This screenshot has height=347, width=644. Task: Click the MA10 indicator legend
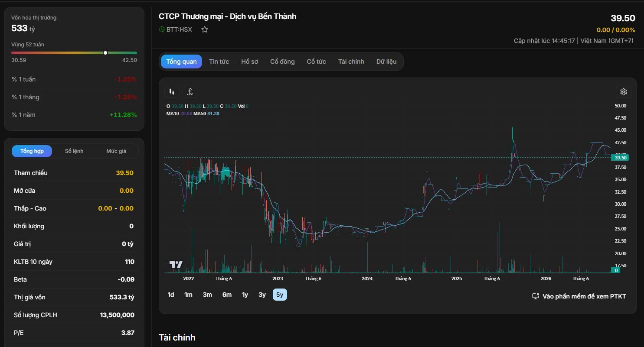click(x=179, y=114)
